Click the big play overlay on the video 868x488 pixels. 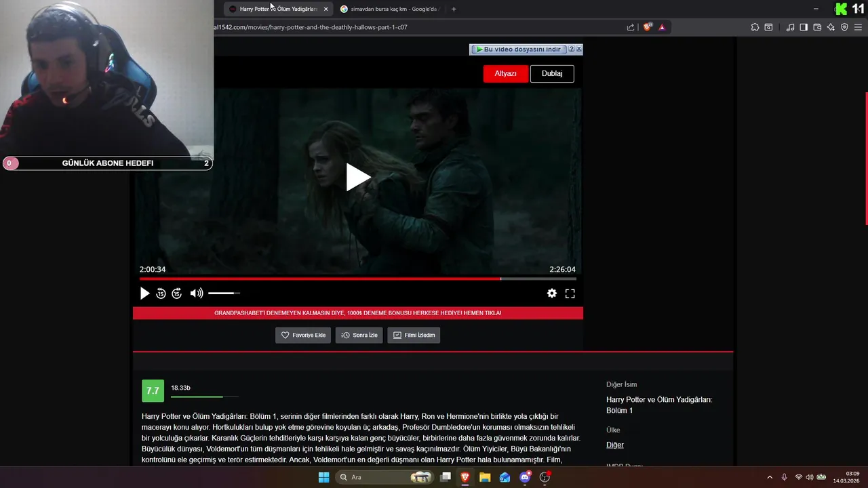(358, 178)
